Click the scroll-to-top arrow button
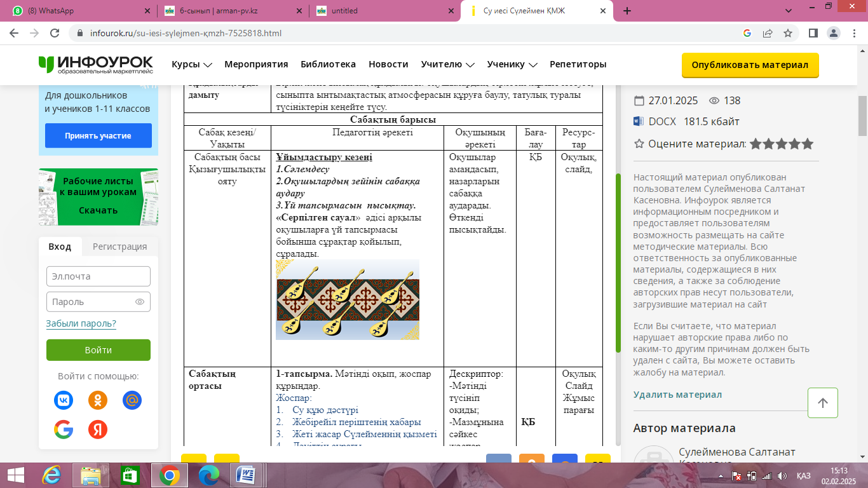 pos(823,403)
